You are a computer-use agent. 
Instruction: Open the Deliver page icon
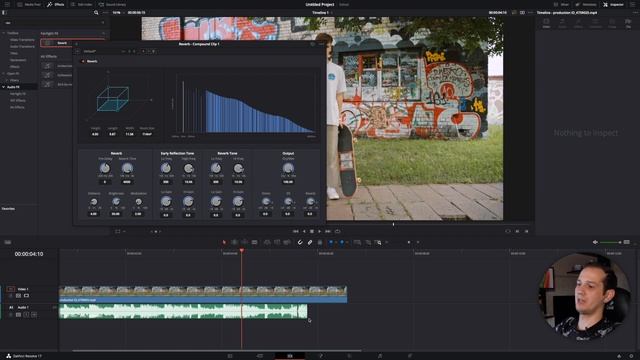click(410, 356)
